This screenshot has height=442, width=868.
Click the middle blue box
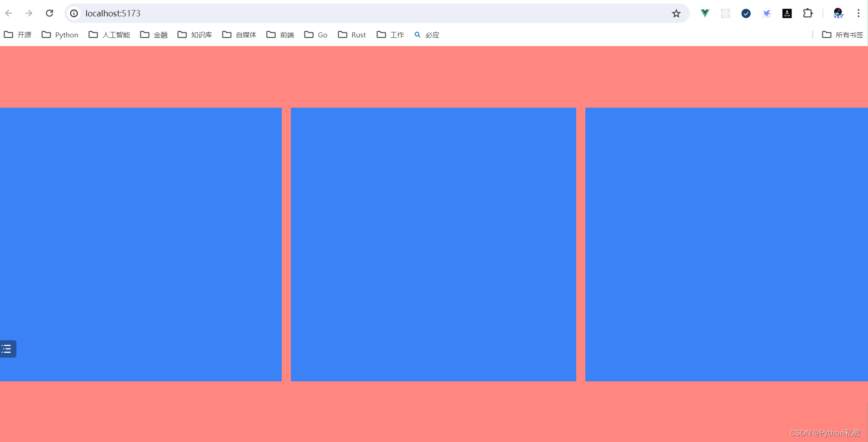pyautogui.click(x=434, y=244)
